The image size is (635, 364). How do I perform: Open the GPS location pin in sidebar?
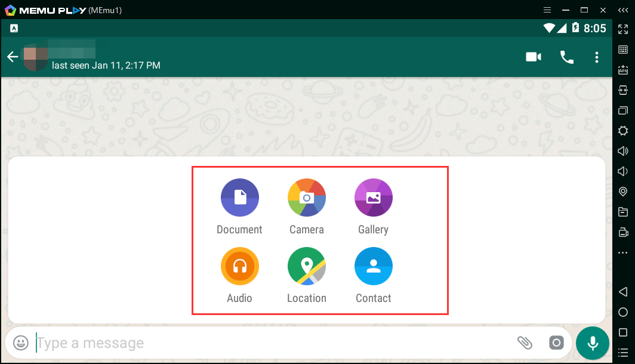623,192
